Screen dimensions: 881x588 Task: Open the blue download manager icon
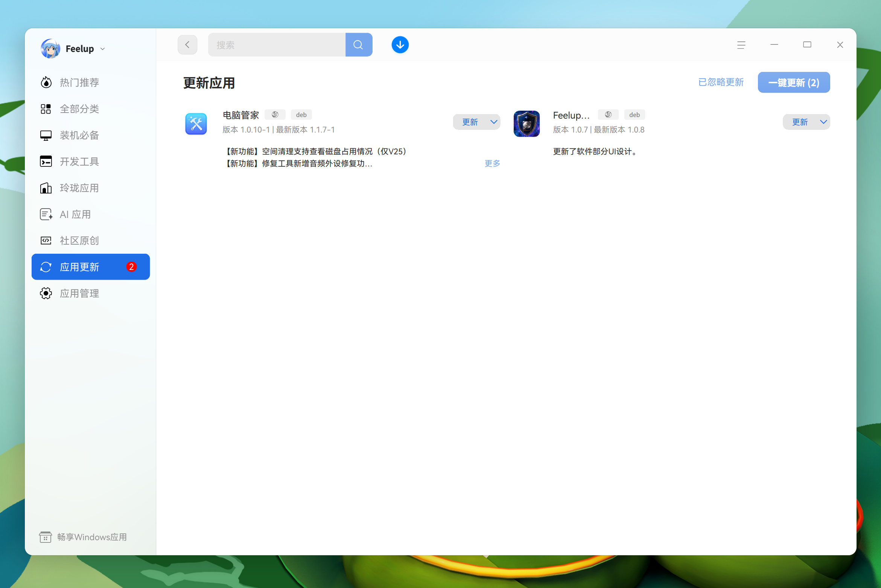point(400,45)
